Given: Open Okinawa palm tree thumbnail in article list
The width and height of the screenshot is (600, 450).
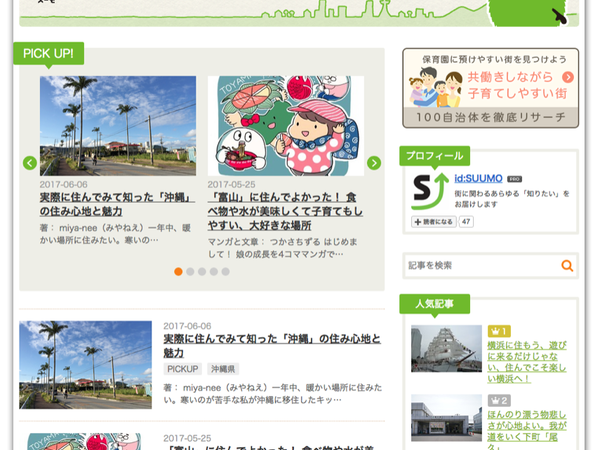Looking at the screenshot, I should pyautogui.click(x=85, y=364).
